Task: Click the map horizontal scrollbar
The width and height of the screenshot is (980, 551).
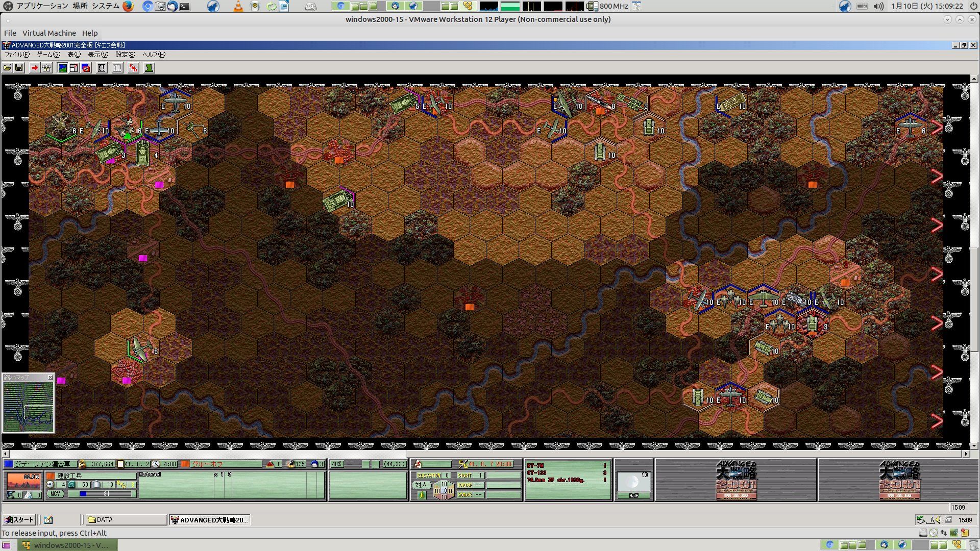Action: [486, 454]
